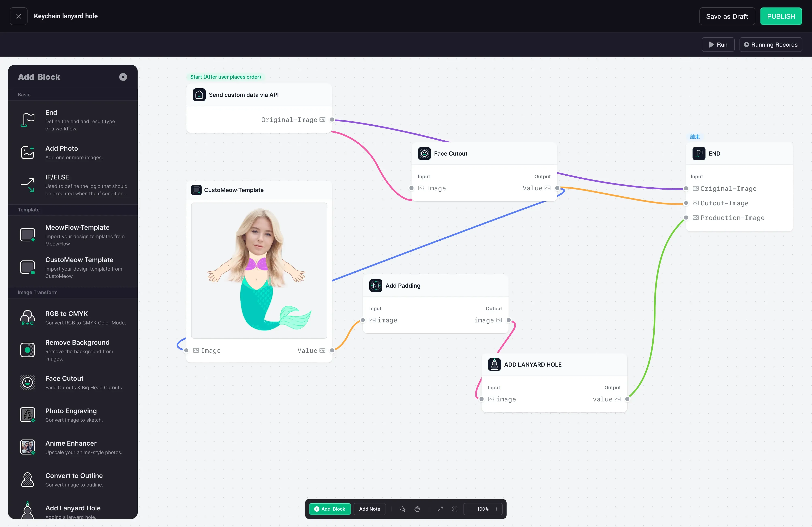Click the fit-to-view icon
The height and width of the screenshot is (527, 812).
tap(455, 509)
